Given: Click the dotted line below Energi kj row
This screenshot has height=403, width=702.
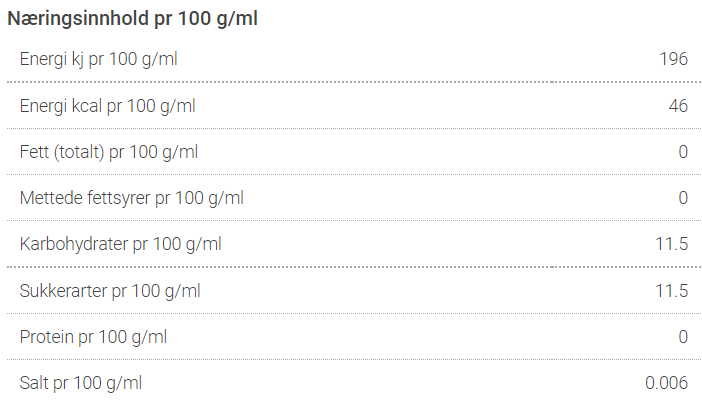Looking at the screenshot, I should point(354,82).
